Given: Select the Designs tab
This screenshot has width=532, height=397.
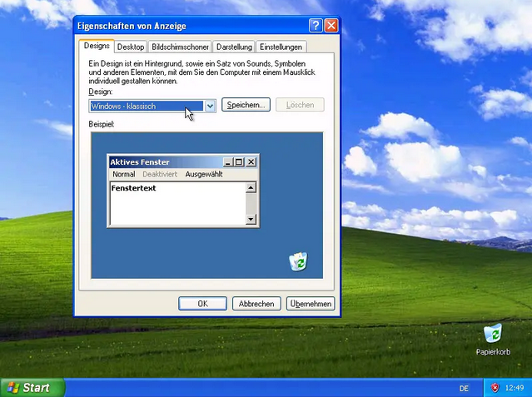Looking at the screenshot, I should [x=97, y=46].
